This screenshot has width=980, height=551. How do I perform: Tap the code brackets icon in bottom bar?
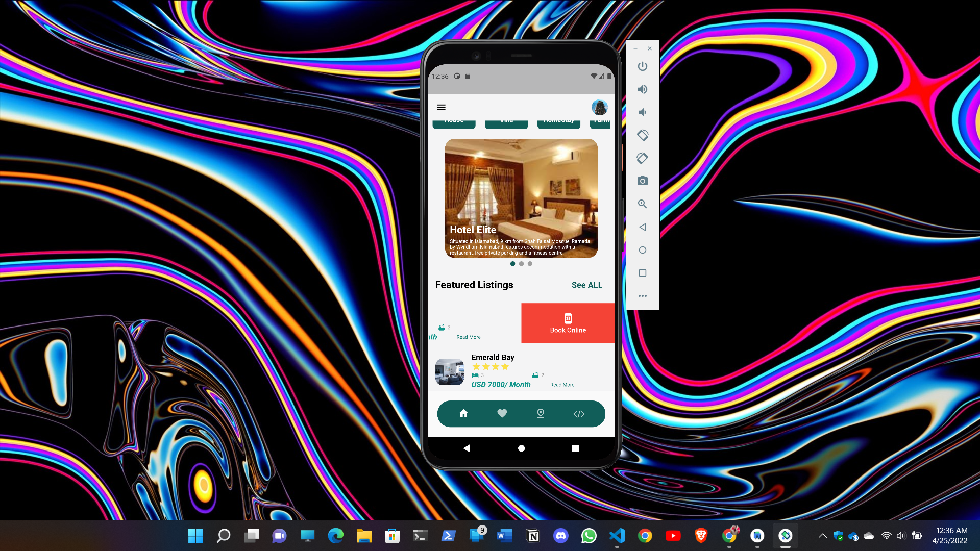(579, 414)
